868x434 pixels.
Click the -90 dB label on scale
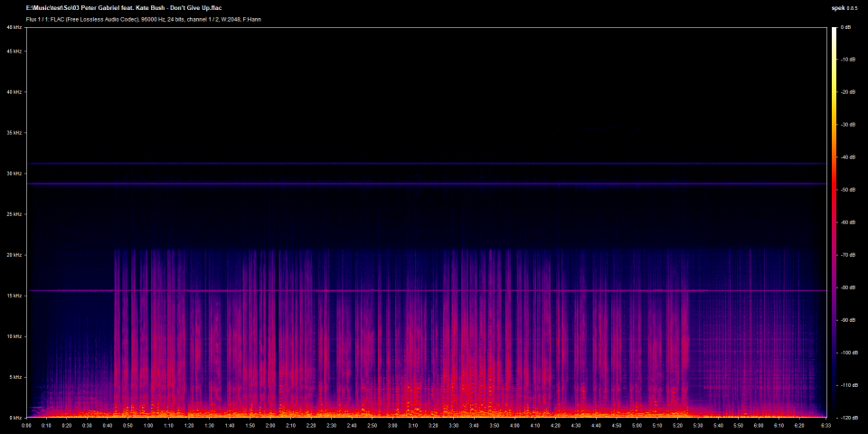[849, 320]
